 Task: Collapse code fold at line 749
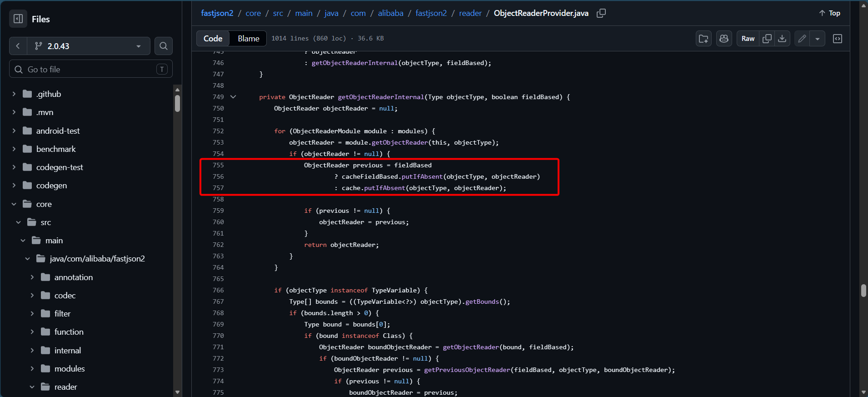233,97
